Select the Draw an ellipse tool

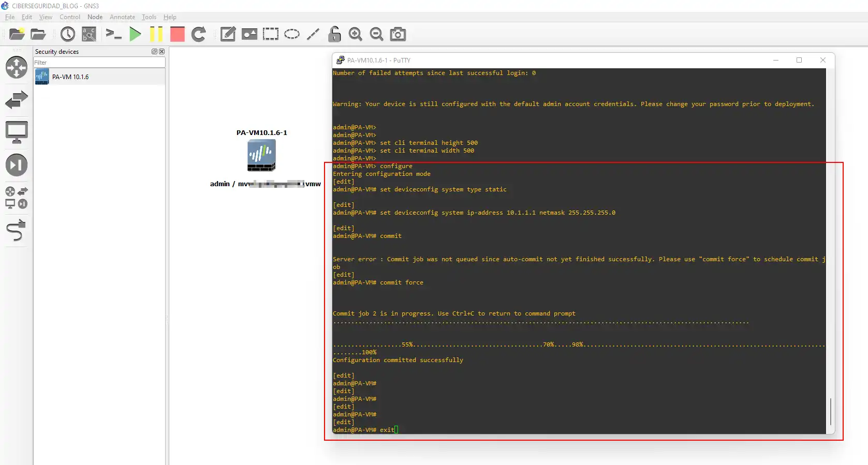pyautogui.click(x=292, y=34)
